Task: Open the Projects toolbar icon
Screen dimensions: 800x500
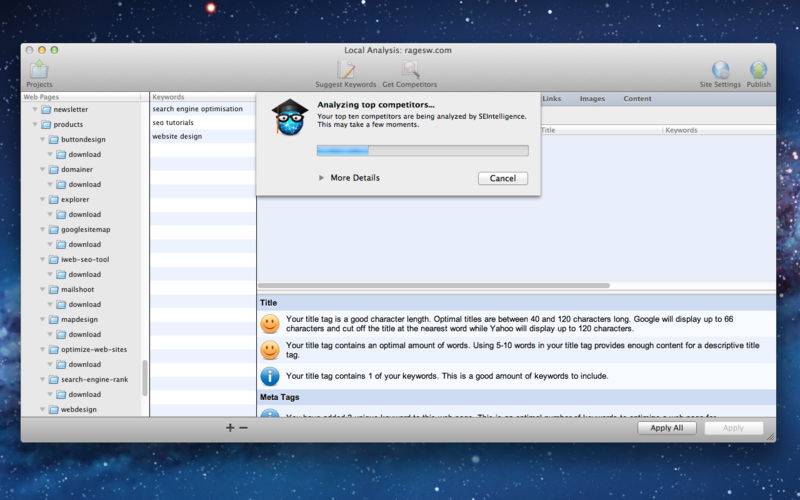Action: click(39, 69)
